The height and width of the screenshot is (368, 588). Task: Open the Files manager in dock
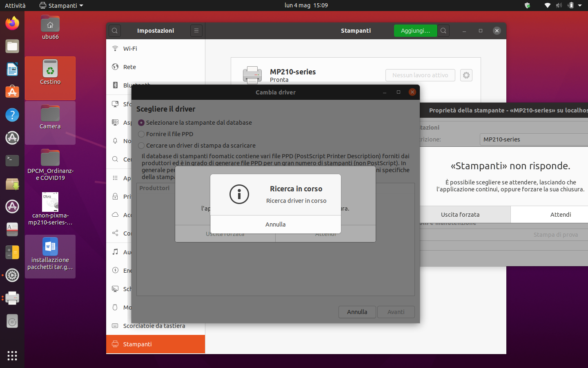12,46
